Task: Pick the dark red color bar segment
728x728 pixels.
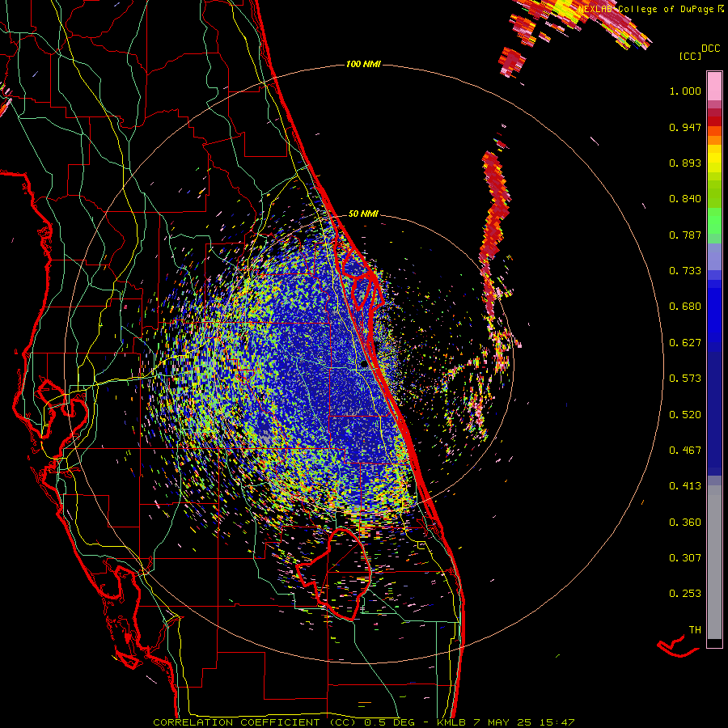Action: click(x=714, y=121)
